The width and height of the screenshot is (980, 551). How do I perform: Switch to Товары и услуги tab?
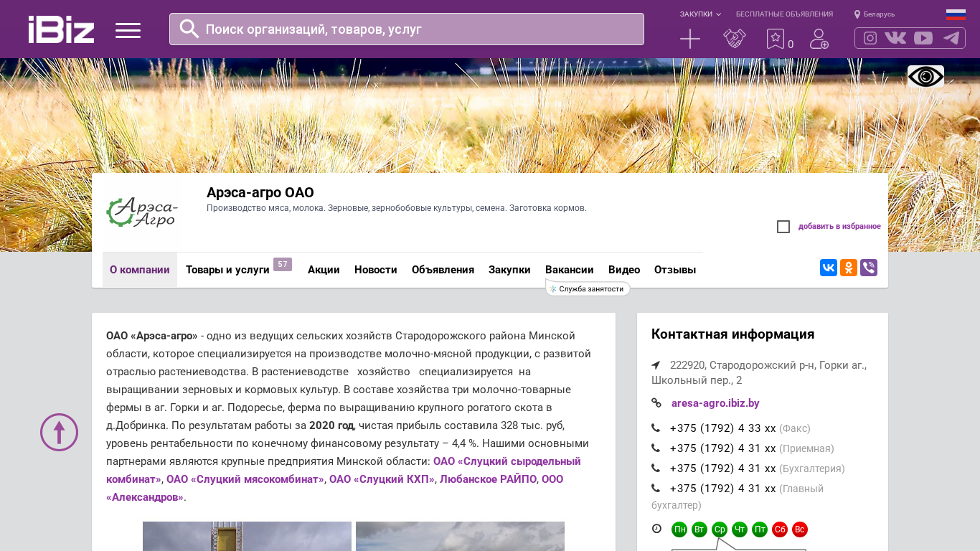[x=227, y=270]
